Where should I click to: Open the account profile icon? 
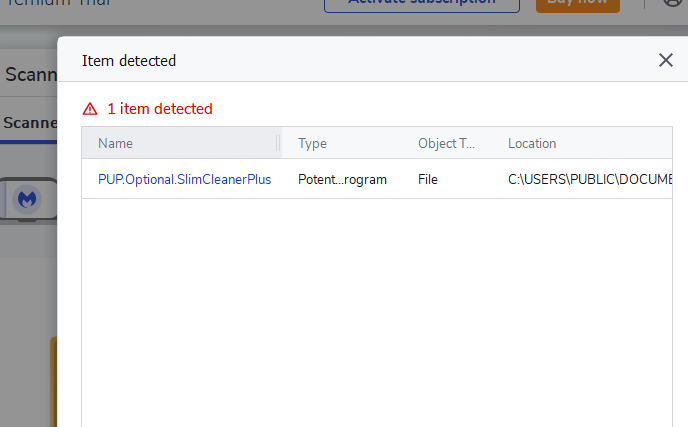tap(672, 2)
